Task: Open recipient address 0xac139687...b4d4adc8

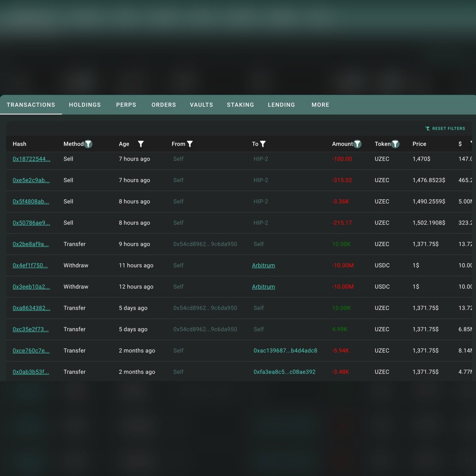Action: tap(285, 351)
